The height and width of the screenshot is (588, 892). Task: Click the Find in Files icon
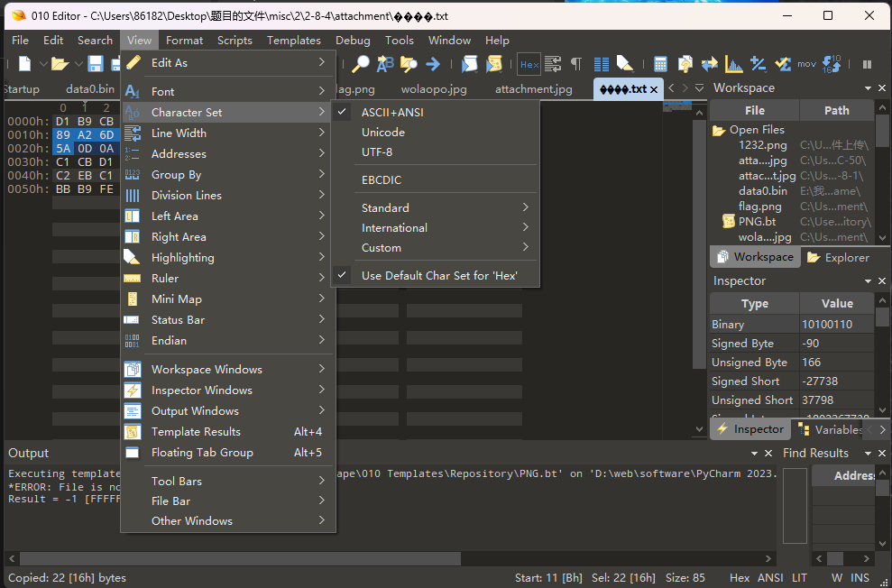click(409, 64)
